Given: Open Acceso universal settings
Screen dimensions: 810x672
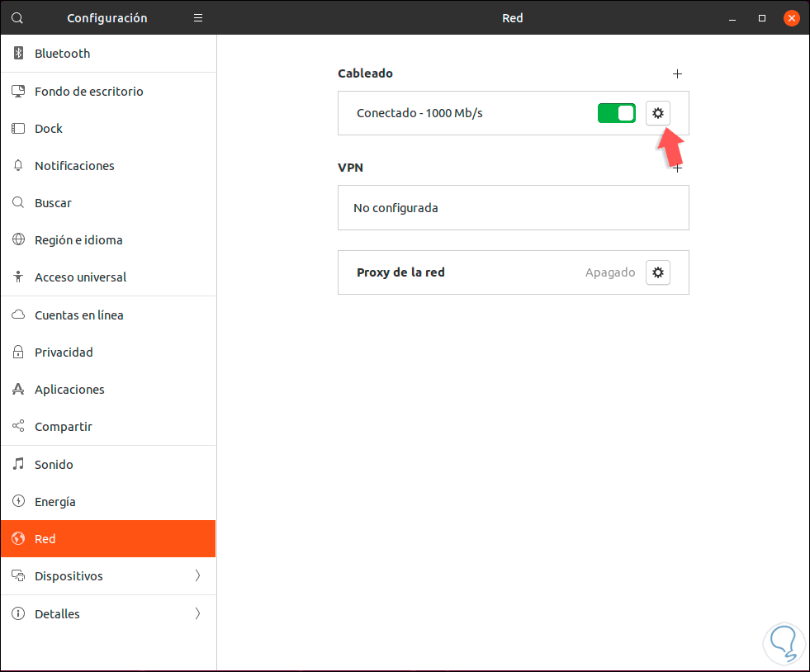Looking at the screenshot, I should click(80, 277).
